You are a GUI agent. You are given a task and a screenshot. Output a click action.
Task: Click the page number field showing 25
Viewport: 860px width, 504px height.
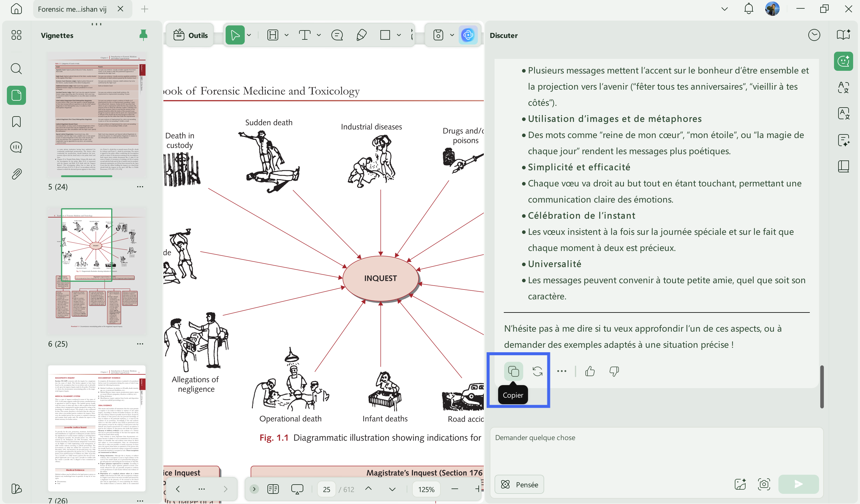point(326,489)
